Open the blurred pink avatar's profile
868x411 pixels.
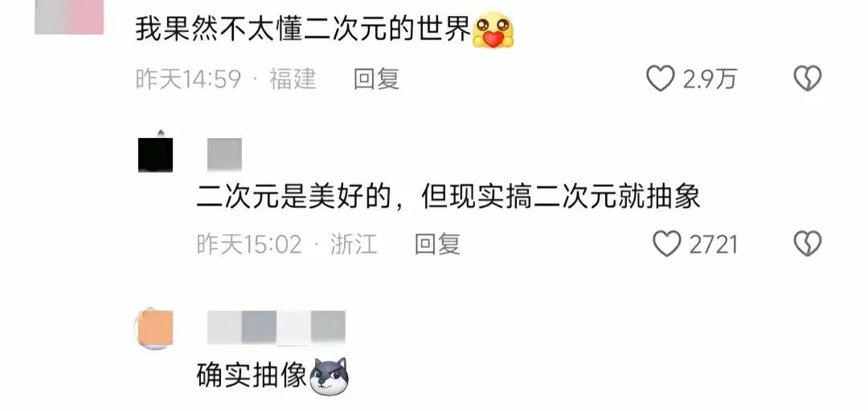[x=69, y=17]
